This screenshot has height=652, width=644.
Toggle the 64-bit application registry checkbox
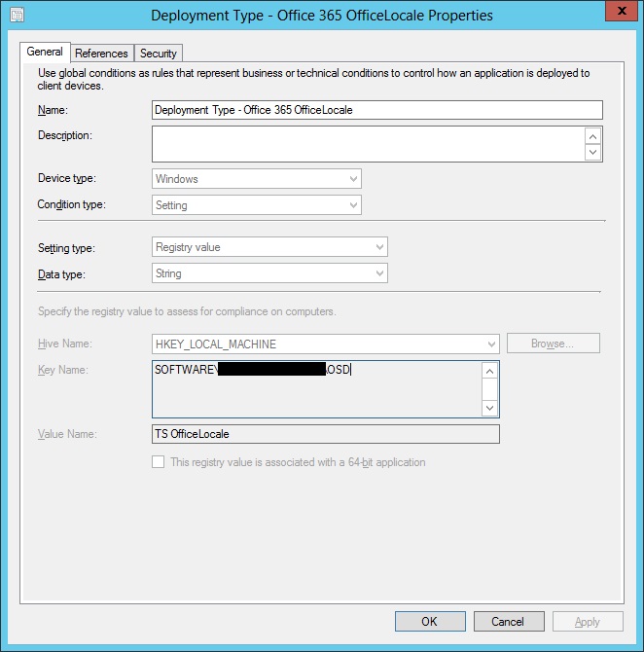click(158, 462)
